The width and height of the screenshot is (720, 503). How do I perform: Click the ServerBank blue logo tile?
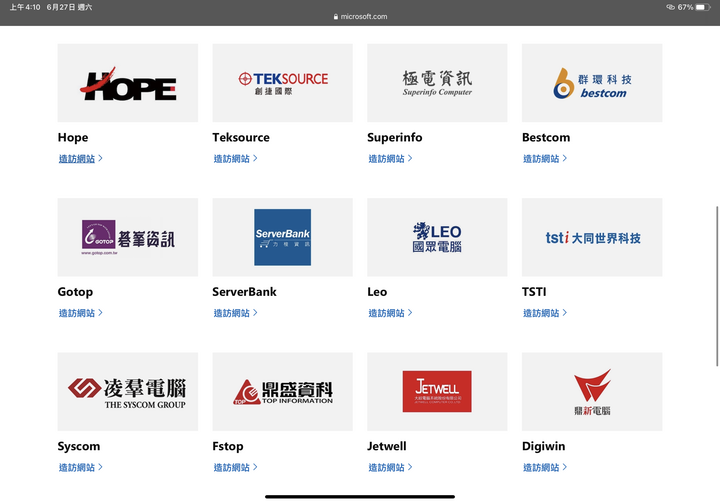tap(282, 237)
